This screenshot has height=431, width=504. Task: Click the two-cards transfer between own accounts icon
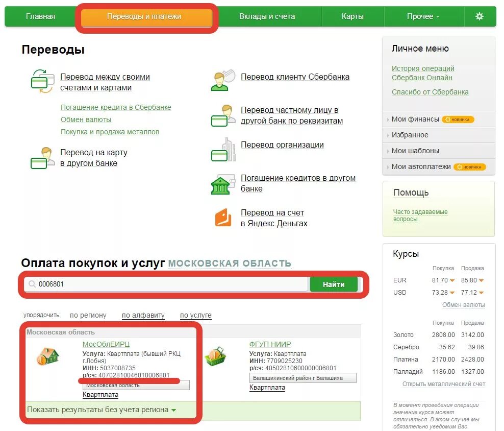click(43, 81)
